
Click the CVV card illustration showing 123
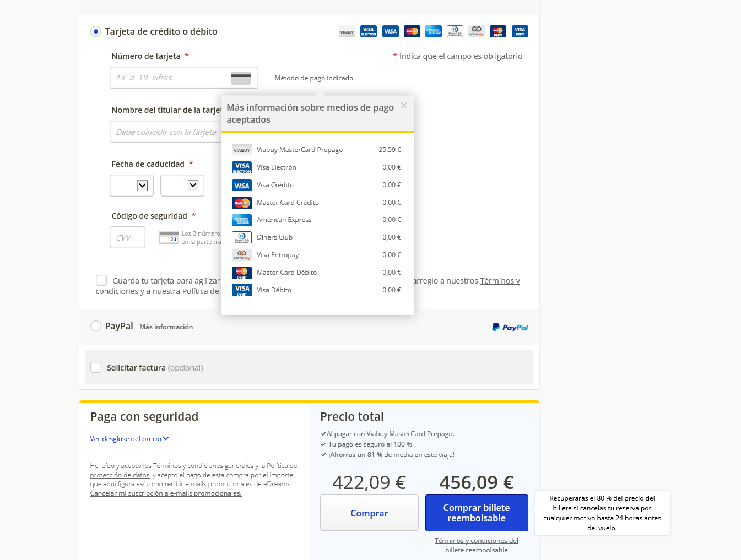169,237
